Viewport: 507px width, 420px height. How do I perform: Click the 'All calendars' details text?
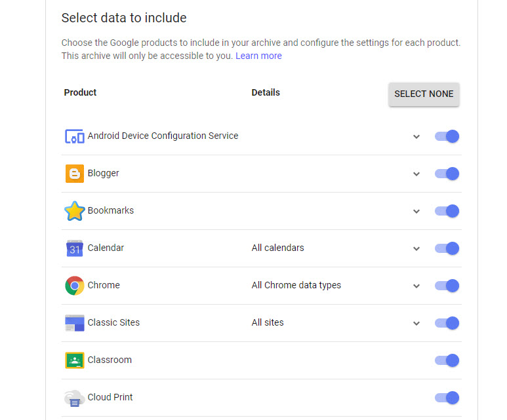click(277, 248)
